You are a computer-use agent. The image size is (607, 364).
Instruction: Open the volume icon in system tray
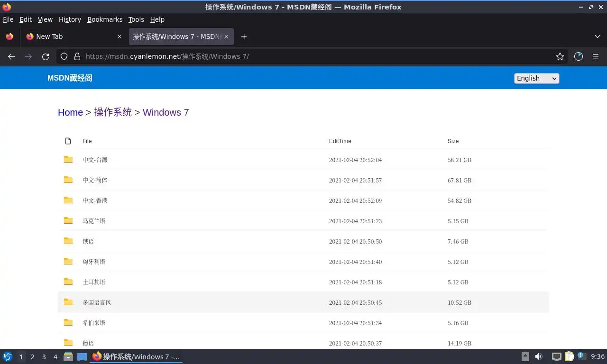coord(539,356)
